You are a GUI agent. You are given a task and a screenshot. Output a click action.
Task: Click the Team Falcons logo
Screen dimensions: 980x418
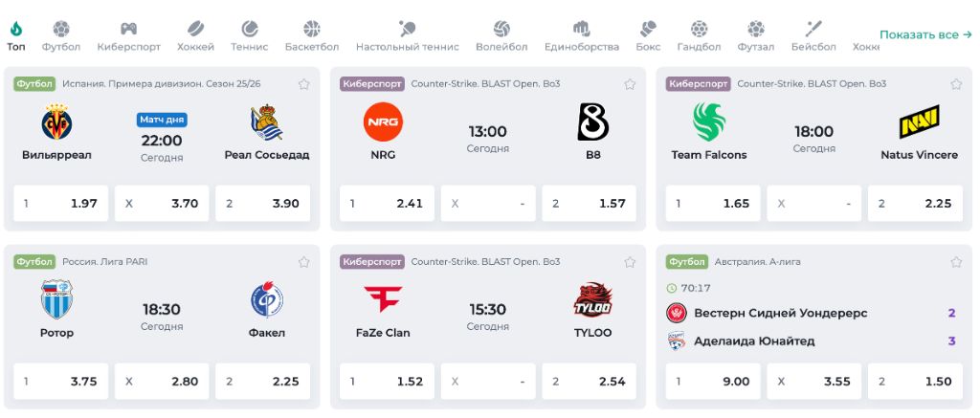(709, 122)
